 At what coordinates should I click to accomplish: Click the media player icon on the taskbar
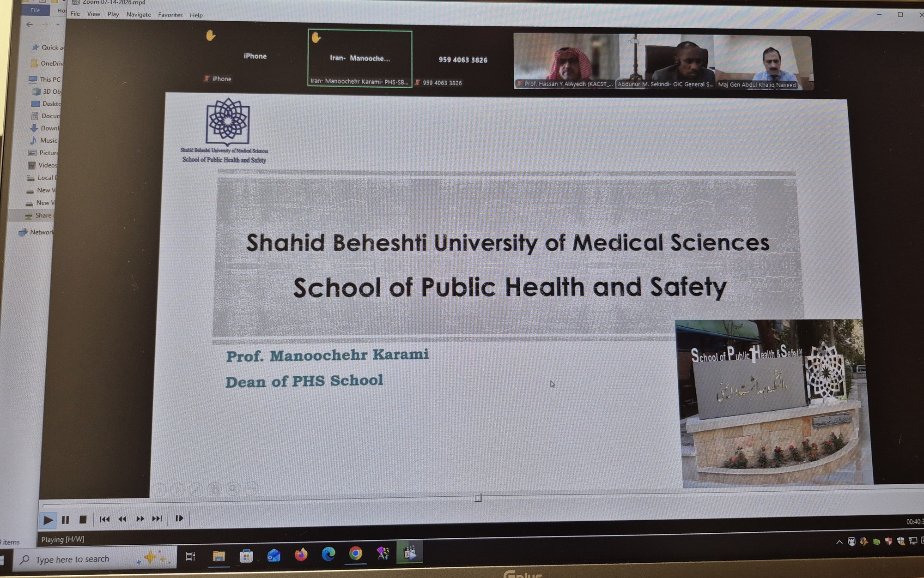tap(410, 552)
